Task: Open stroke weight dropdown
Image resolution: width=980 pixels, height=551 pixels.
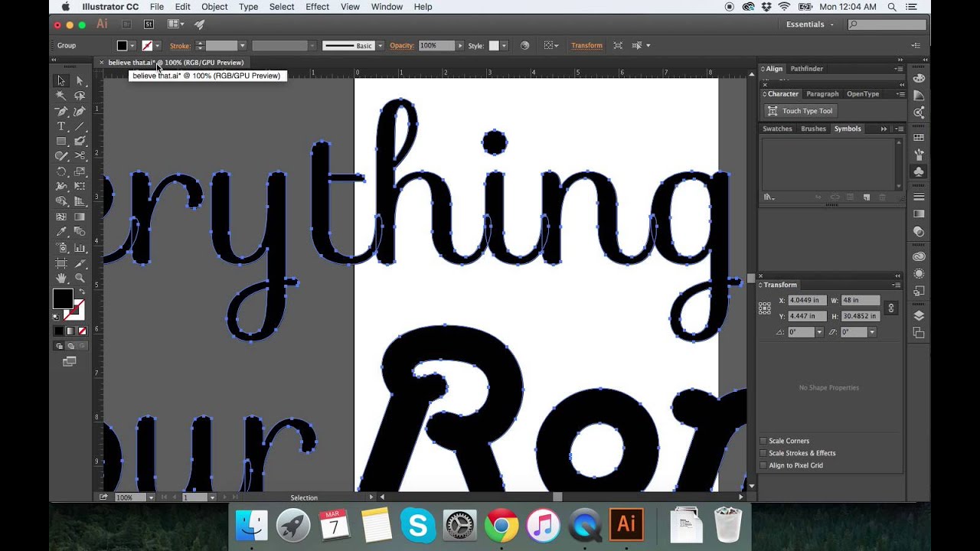Action: pos(242,46)
